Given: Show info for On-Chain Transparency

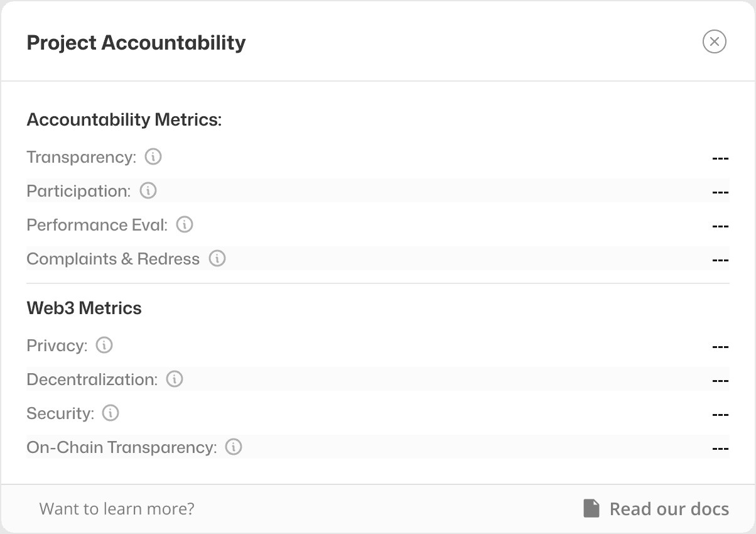Looking at the screenshot, I should click(x=234, y=447).
